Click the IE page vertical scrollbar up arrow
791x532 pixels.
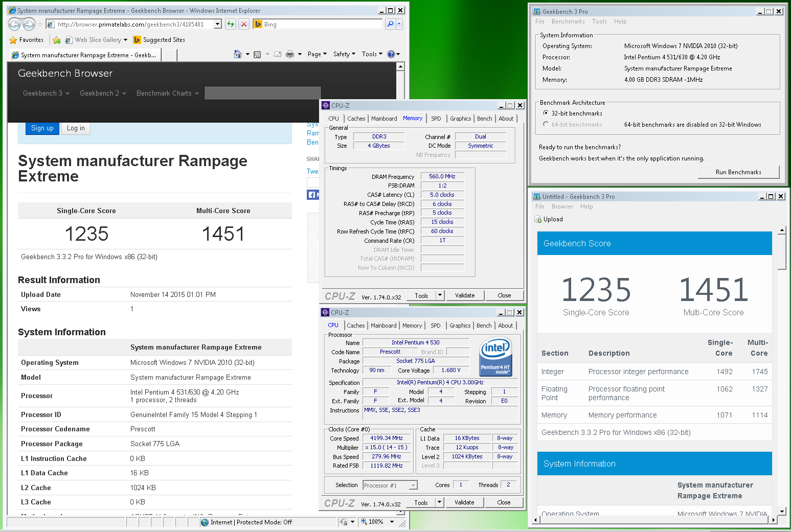pos(400,66)
